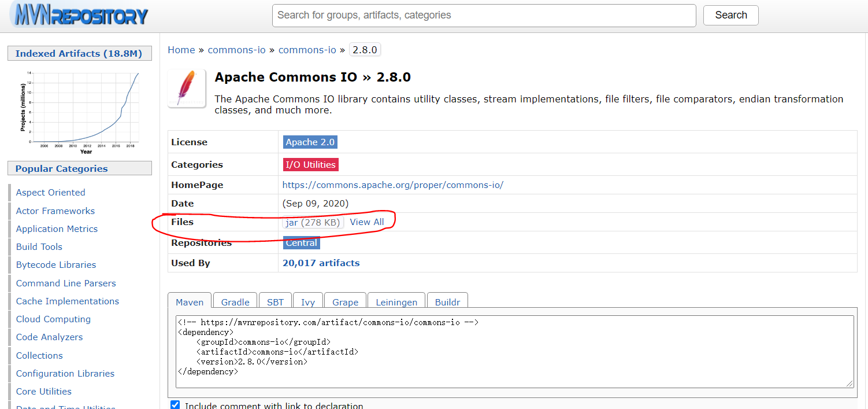
Task: Open Core Utilities category
Action: pyautogui.click(x=44, y=392)
